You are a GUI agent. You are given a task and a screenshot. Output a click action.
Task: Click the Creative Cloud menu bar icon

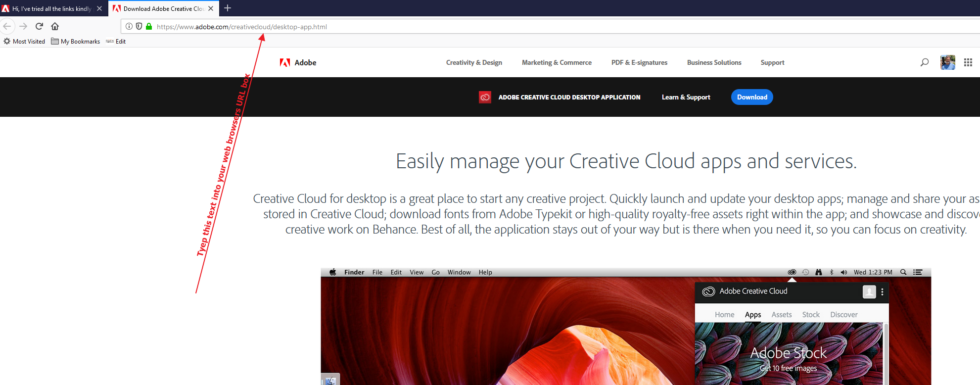click(792, 272)
